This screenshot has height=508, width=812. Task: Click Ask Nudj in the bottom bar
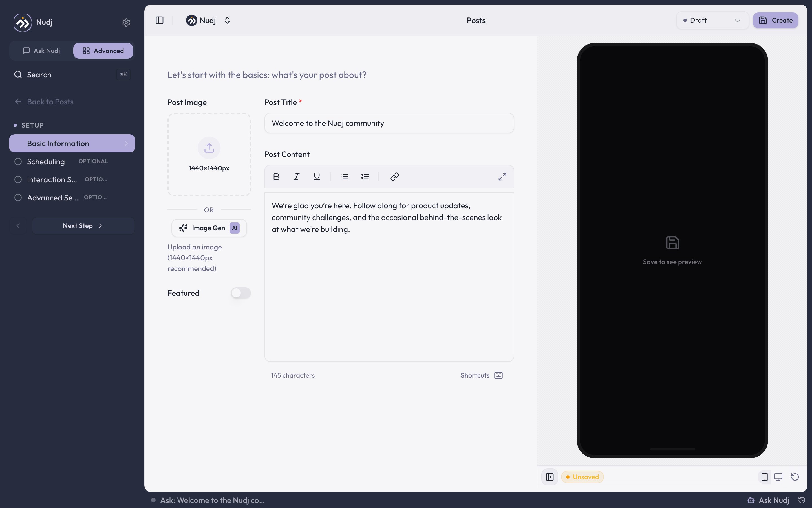(x=769, y=500)
